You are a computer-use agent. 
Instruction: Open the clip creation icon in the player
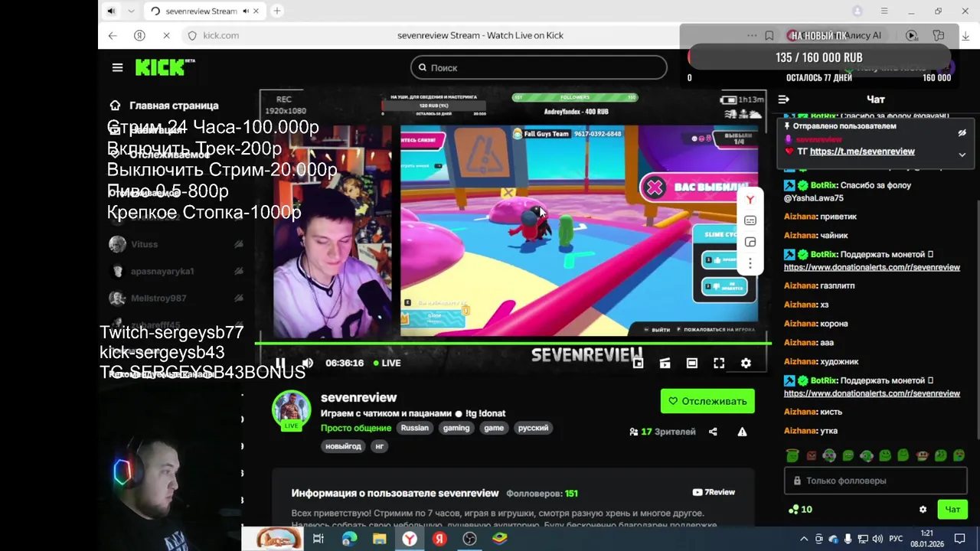(x=665, y=363)
